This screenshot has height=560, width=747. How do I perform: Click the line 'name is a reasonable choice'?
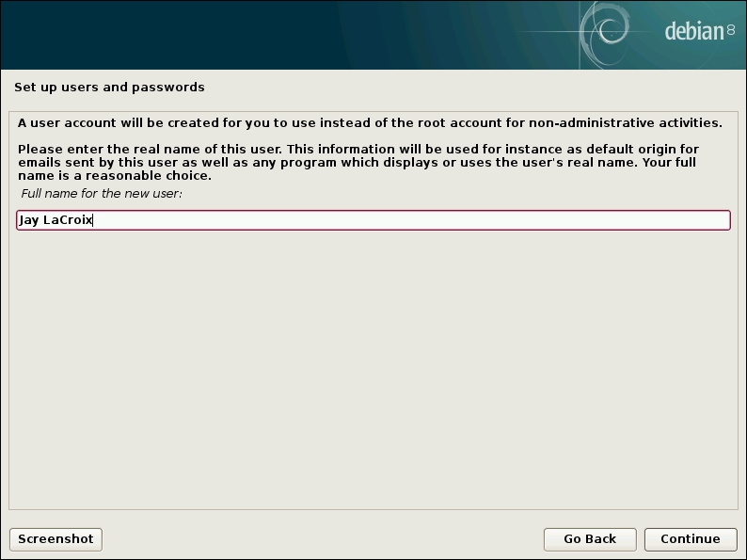pyautogui.click(x=115, y=176)
